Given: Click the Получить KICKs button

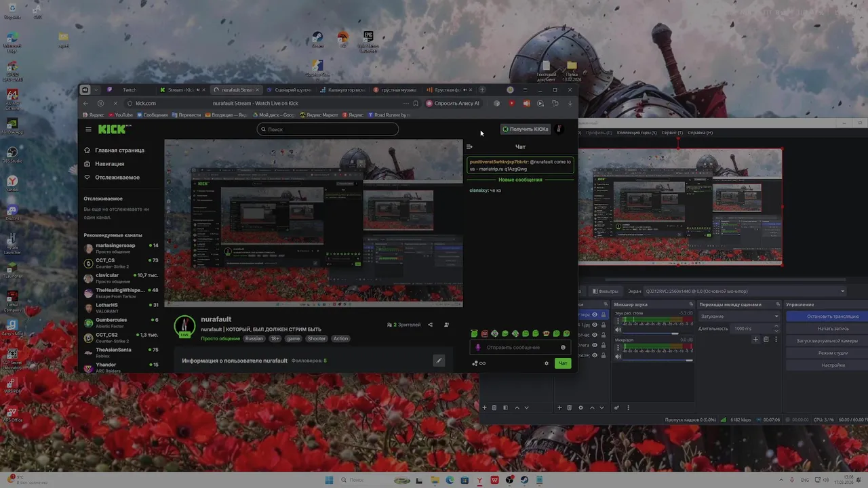Looking at the screenshot, I should (x=526, y=129).
